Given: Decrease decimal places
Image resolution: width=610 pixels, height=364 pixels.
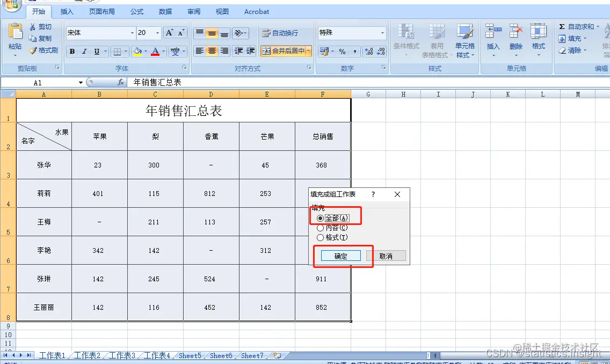Looking at the screenshot, I should coord(381,52).
